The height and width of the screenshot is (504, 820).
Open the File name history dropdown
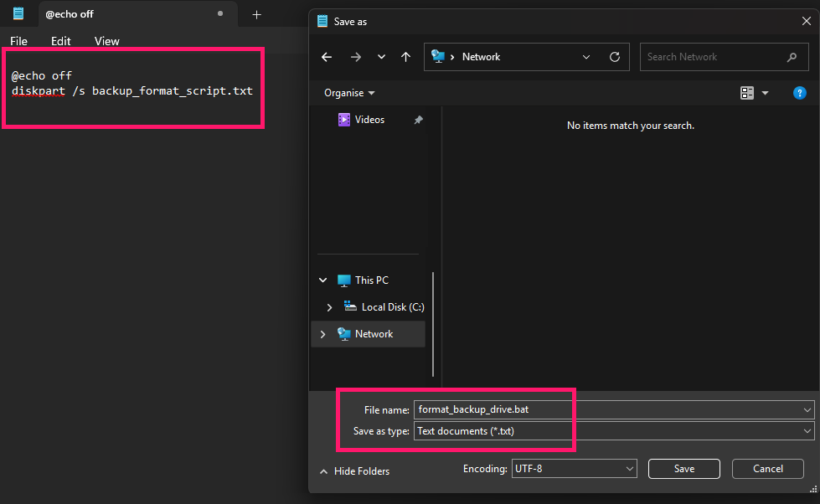click(x=807, y=410)
